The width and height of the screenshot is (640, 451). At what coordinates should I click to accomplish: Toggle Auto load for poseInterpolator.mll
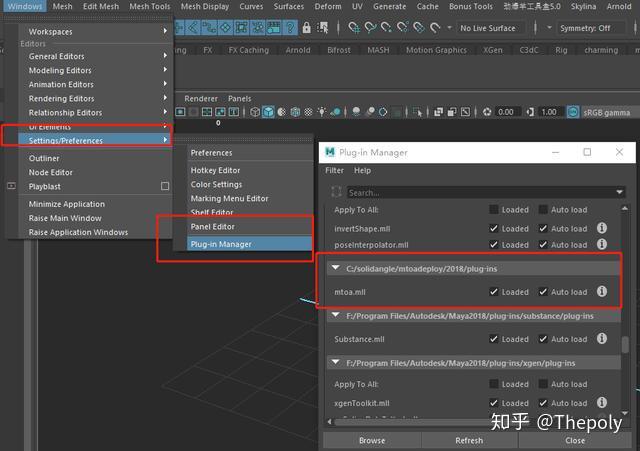point(543,244)
